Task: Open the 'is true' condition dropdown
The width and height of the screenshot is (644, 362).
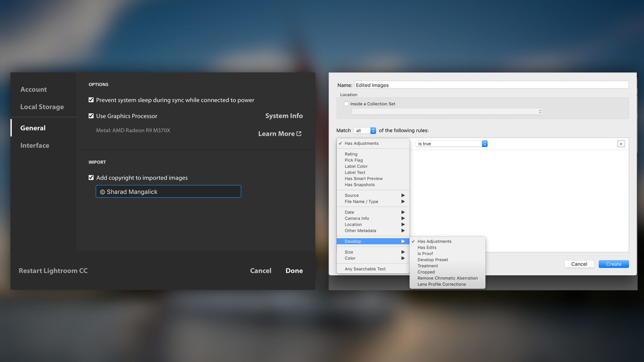Action: coord(451,144)
